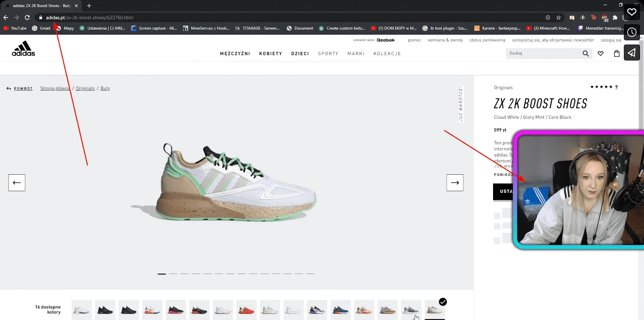
Task: Select the blue shoe color thumbnail
Action: pos(341,310)
